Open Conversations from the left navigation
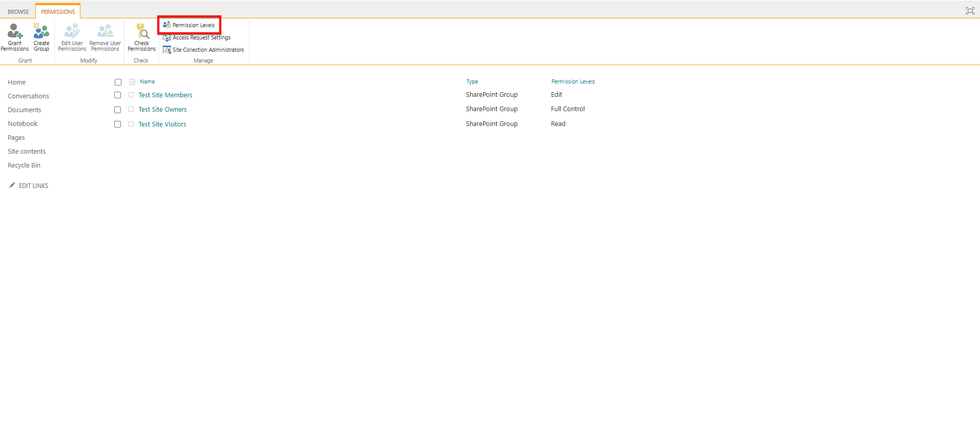Screen dimensions: 980x441 tap(28, 96)
